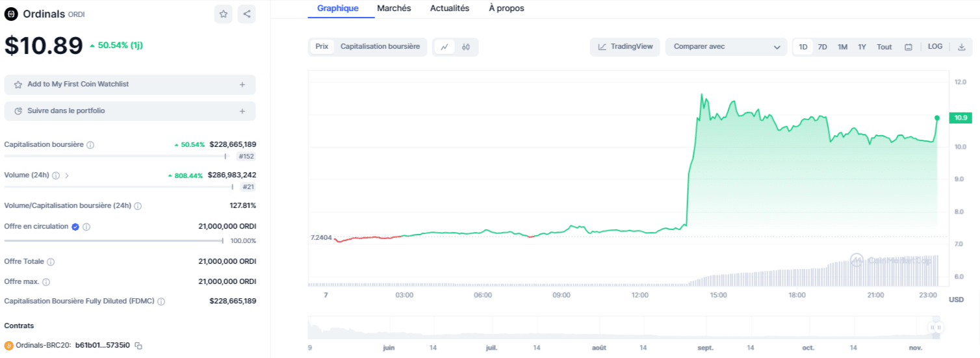Click the #21 volume rank badge
The width and height of the screenshot is (980, 358).
[x=248, y=187]
